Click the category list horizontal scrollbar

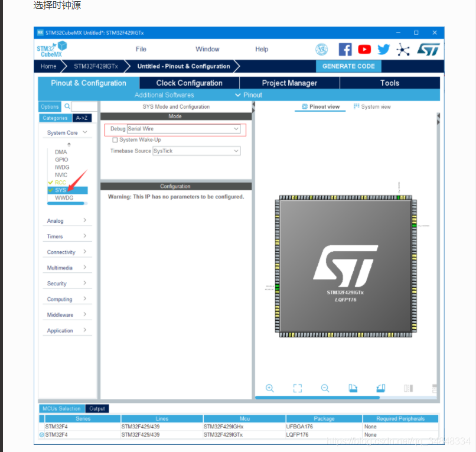coord(66,203)
